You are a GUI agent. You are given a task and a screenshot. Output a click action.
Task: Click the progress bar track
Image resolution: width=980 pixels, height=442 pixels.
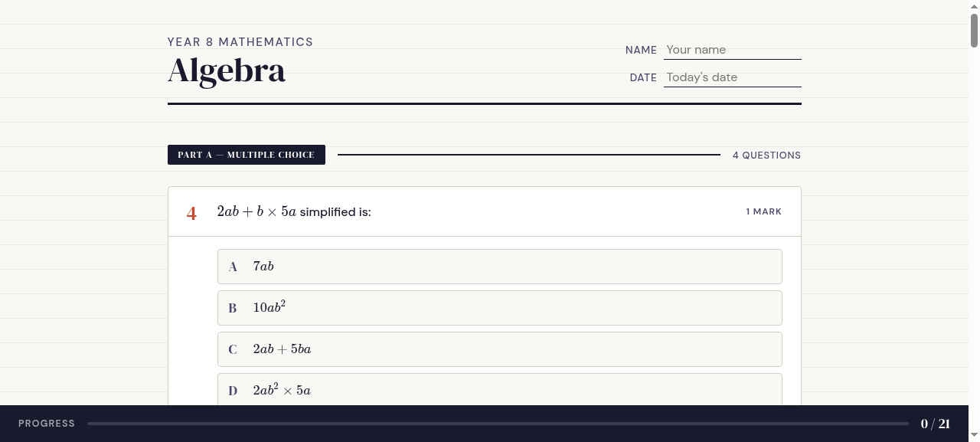point(498,424)
